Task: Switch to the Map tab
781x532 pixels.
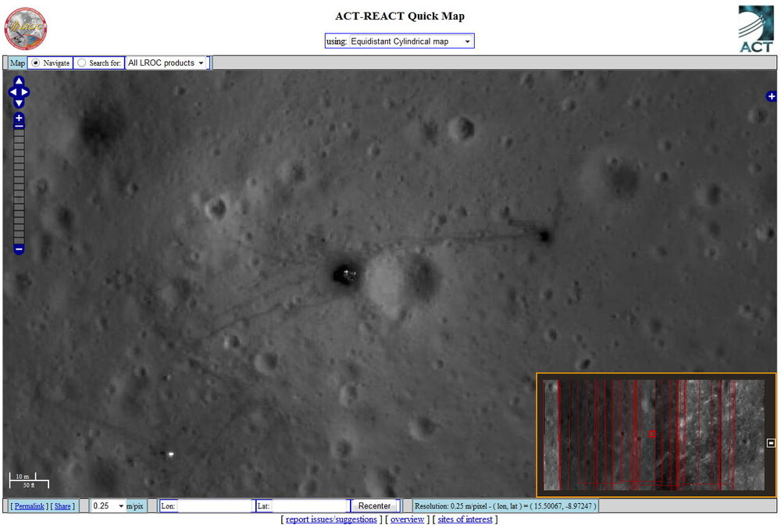Action: (16, 62)
